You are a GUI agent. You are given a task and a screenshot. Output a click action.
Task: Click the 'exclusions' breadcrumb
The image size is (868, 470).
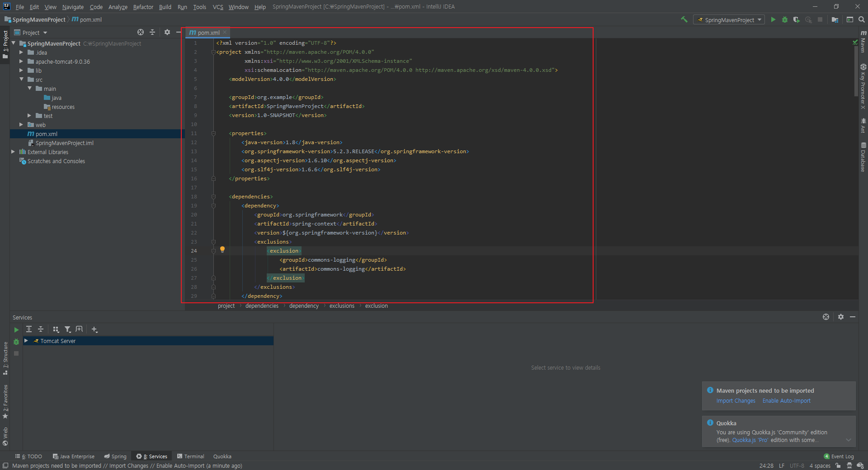(x=342, y=306)
